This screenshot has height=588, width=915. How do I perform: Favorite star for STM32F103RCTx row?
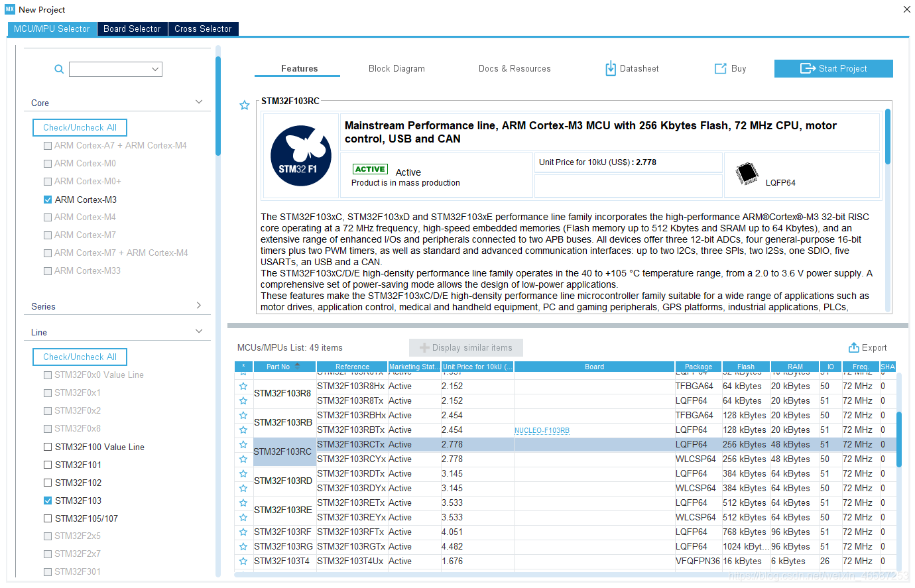[x=243, y=445]
